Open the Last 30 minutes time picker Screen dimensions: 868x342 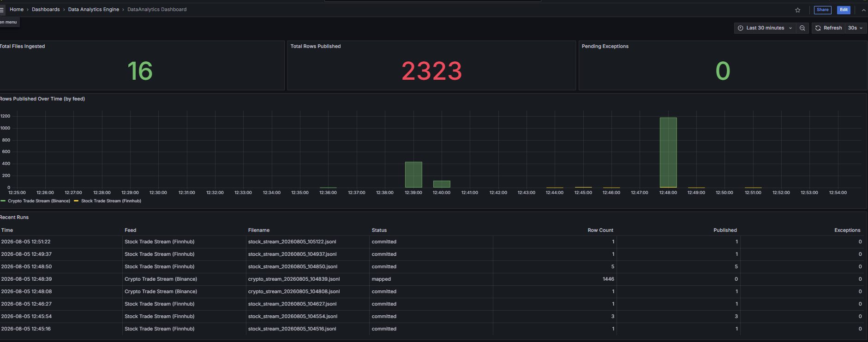pyautogui.click(x=765, y=28)
